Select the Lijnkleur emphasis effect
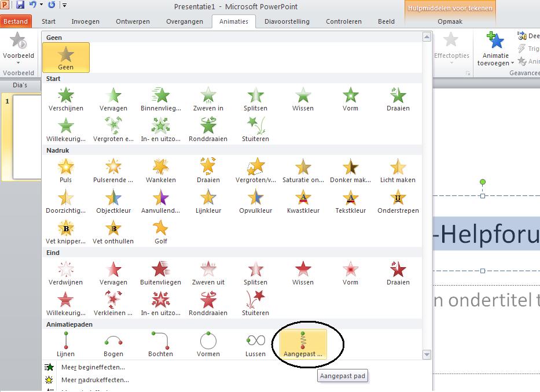This screenshot has width=540, height=392. (208, 201)
